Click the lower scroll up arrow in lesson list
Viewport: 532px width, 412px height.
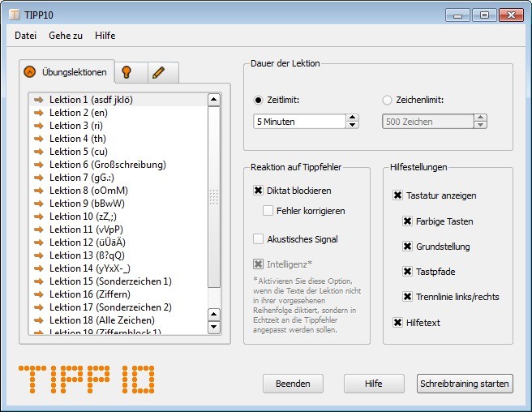(214, 314)
